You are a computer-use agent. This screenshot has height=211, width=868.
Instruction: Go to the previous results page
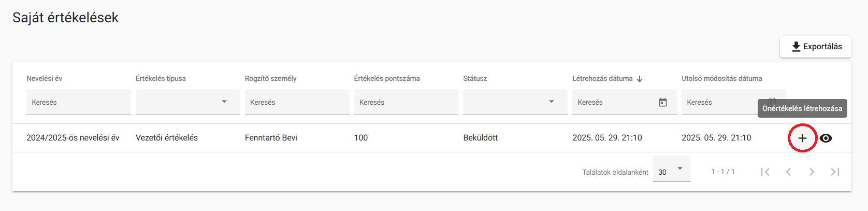point(788,172)
